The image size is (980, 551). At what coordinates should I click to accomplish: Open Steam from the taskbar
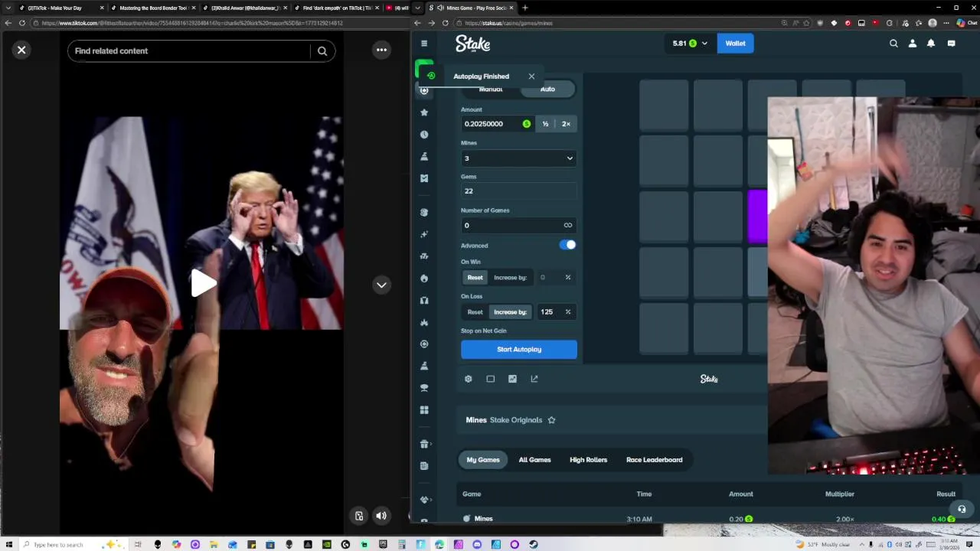pyautogui.click(x=534, y=545)
